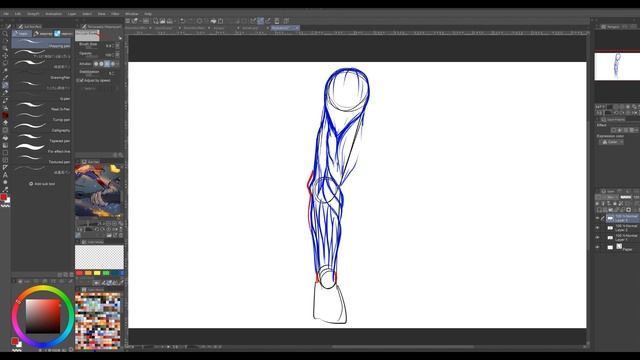
Task: Click the canvas horizontal scrollbar
Action: [x=402, y=347]
